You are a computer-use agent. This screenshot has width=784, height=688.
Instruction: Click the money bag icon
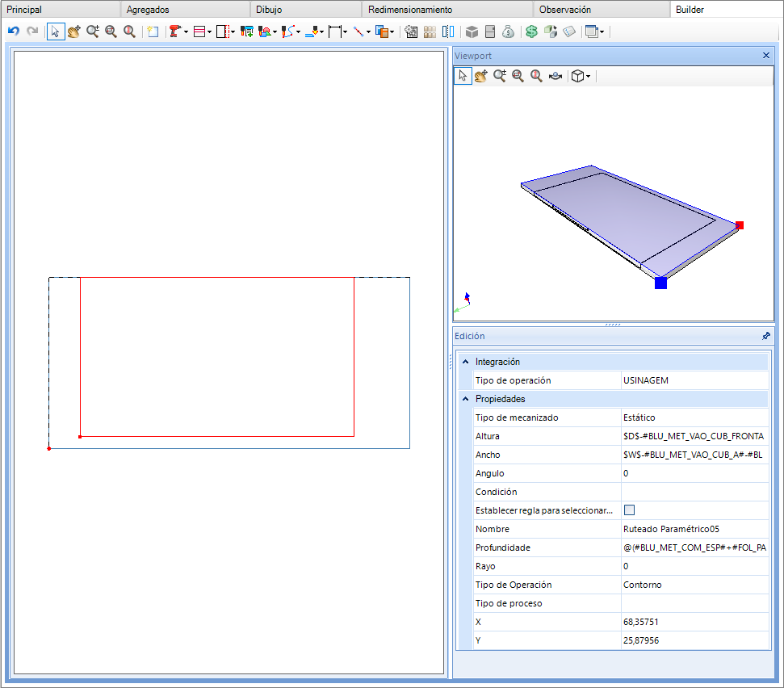508,31
